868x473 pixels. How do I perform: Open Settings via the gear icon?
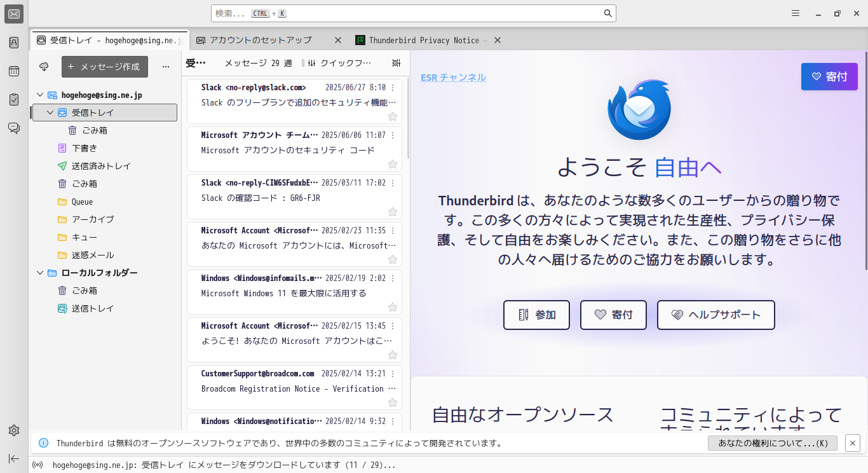pos(14,430)
